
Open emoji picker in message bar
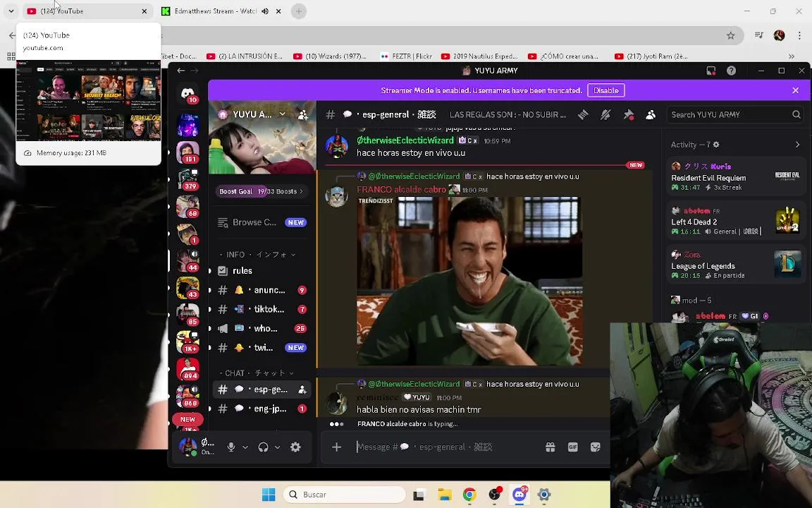coord(596,447)
